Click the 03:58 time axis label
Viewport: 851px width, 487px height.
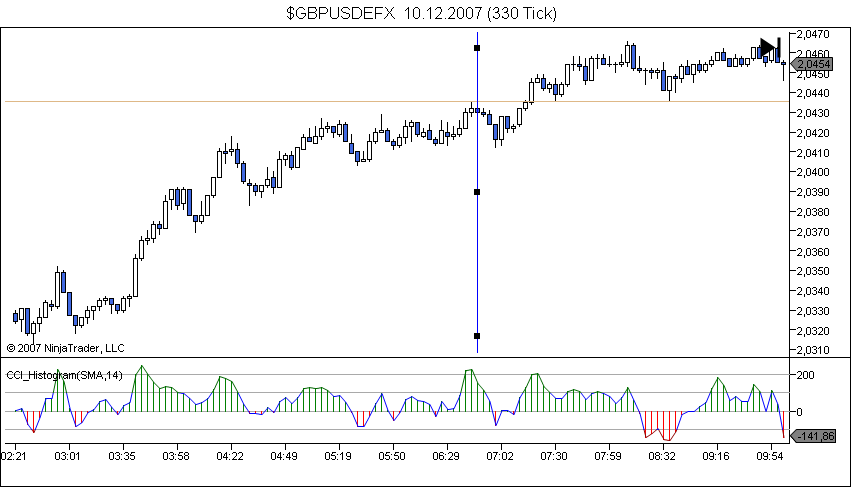(x=176, y=456)
